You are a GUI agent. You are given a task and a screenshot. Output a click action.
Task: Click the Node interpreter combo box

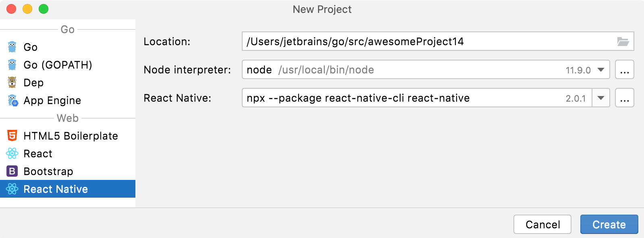pos(426,70)
